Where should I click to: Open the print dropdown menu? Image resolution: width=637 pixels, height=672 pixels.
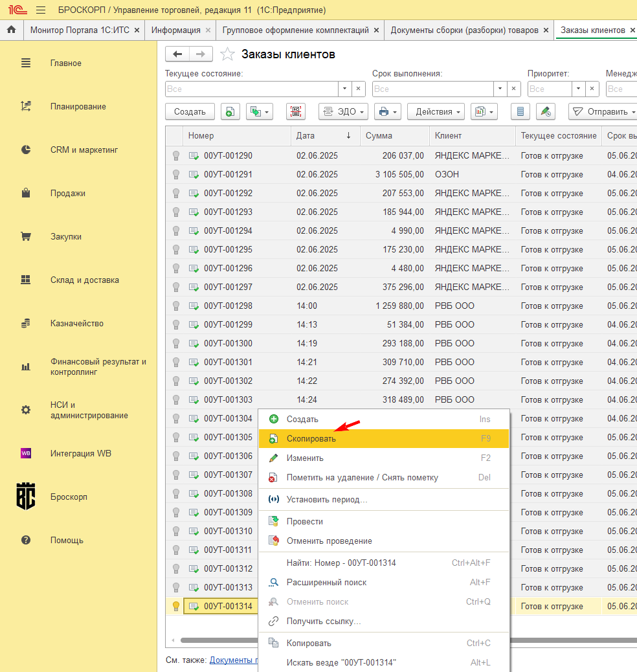point(388,111)
